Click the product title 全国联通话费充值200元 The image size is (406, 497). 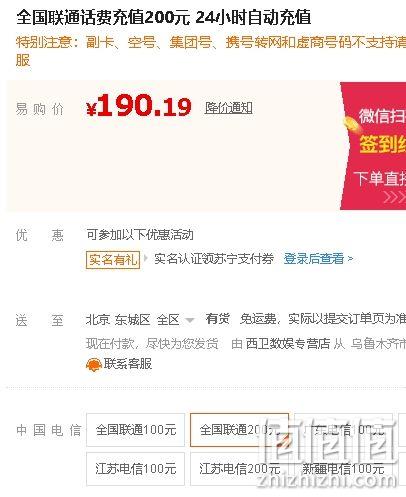[x=103, y=17]
